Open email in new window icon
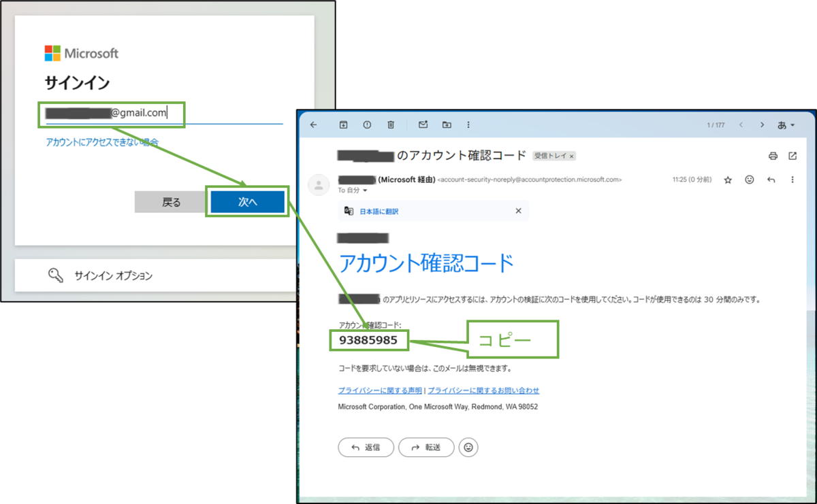The width and height of the screenshot is (817, 504). 792,156
